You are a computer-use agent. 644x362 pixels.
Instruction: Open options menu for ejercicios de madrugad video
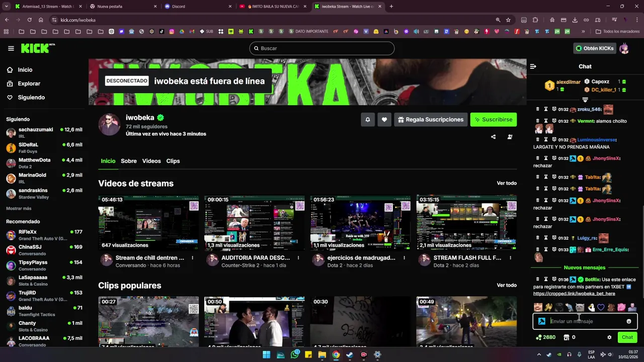click(x=404, y=258)
